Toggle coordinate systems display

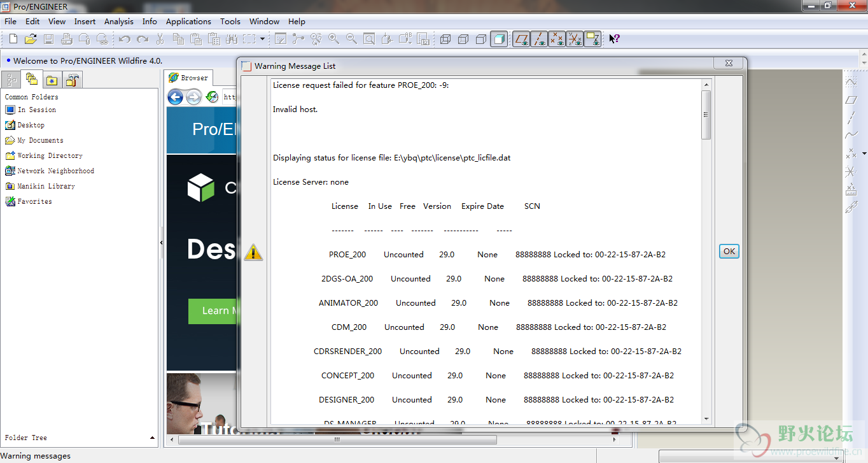click(575, 39)
